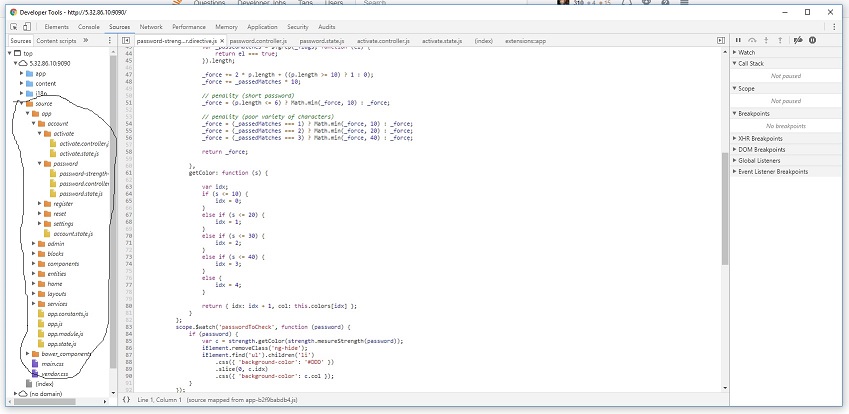Open the Performance panel
Image resolution: width=849 pixels, height=414 pixels.
(190, 27)
